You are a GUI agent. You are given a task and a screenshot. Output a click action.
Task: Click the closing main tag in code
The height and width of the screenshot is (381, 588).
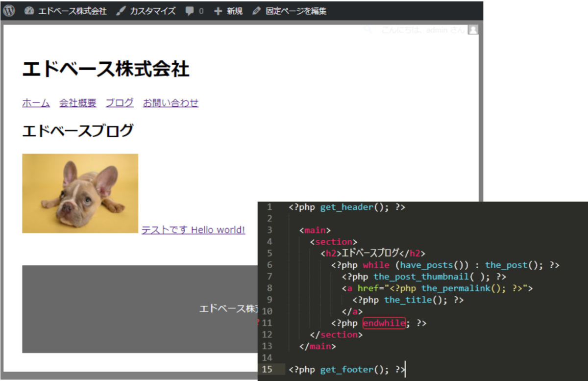318,346
